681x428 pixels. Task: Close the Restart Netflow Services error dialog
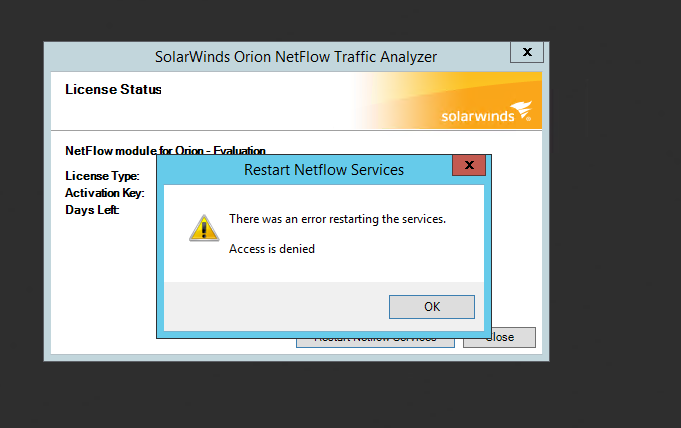click(x=469, y=165)
